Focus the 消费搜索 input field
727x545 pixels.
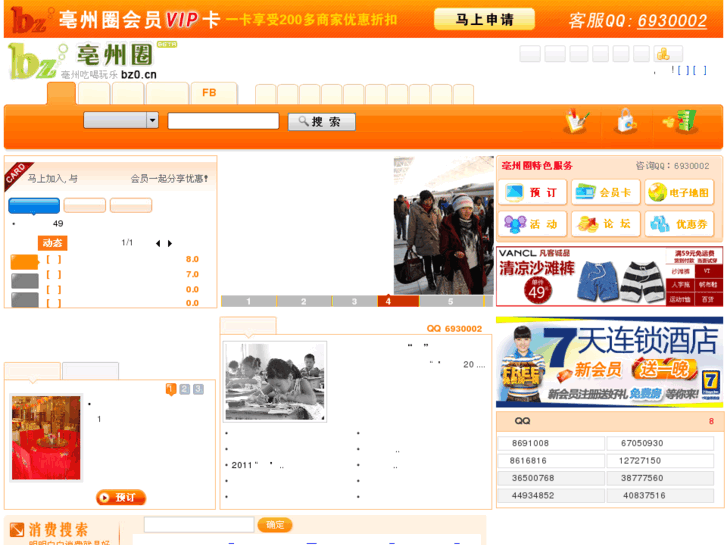(x=199, y=525)
